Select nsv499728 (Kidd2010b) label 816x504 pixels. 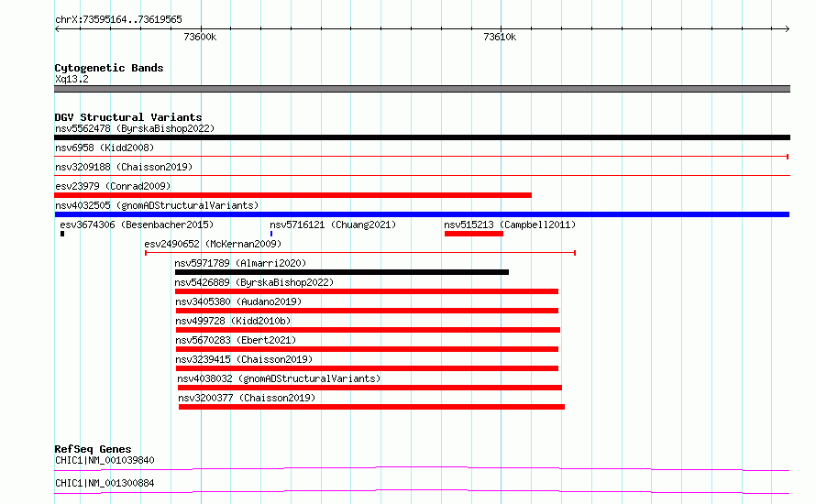pyautogui.click(x=233, y=321)
